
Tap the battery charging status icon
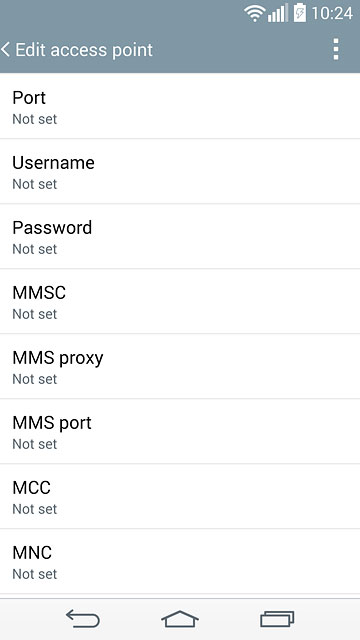coord(300,13)
